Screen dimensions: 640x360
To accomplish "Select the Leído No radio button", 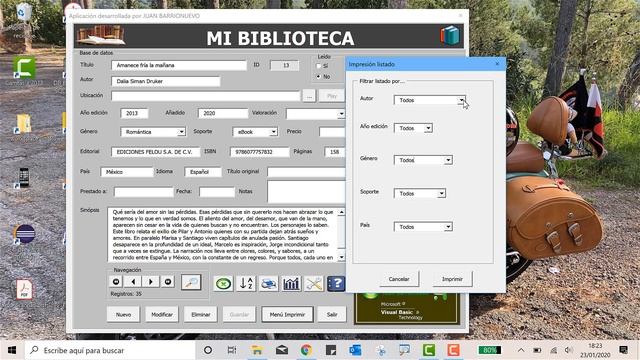I will [319, 76].
